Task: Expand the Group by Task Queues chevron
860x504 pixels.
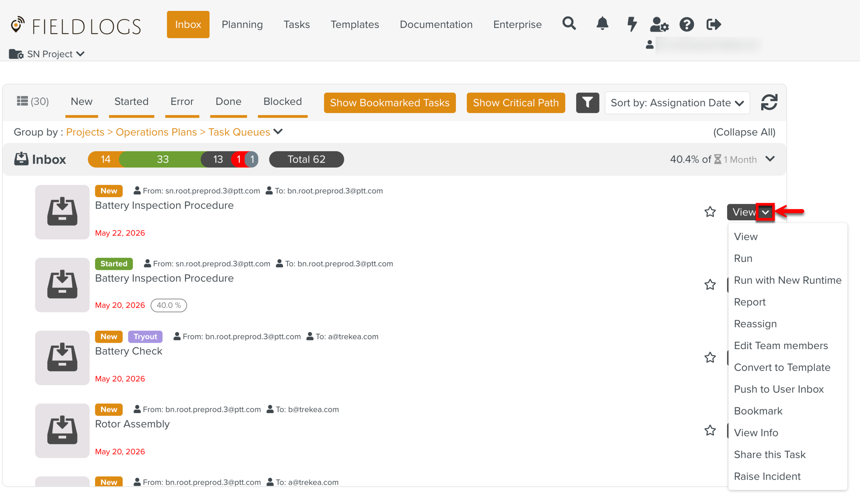Action: 278,131
